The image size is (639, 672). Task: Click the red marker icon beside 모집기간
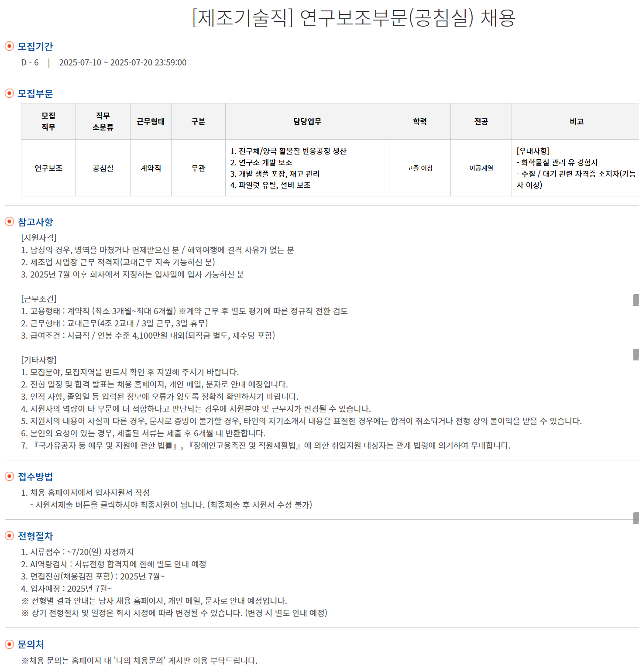pyautogui.click(x=8, y=46)
